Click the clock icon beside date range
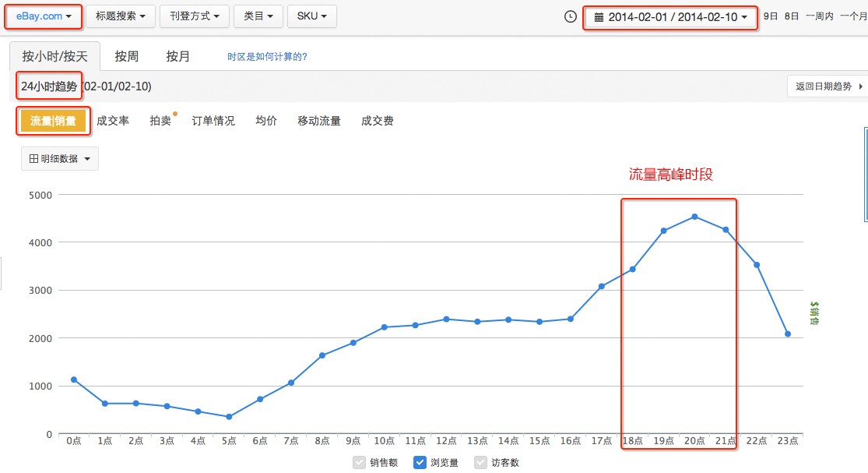Image resolution: width=868 pixels, height=473 pixels. [571, 16]
